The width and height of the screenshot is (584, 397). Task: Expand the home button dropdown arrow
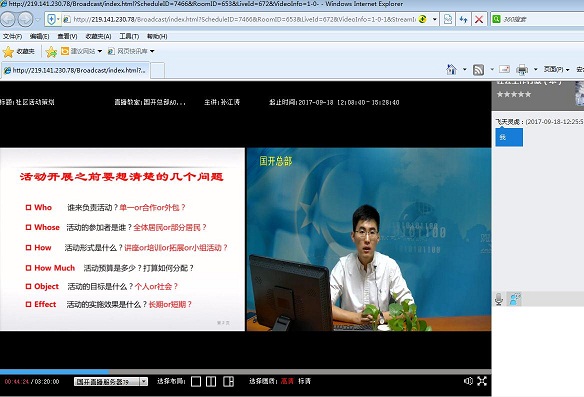(x=464, y=69)
